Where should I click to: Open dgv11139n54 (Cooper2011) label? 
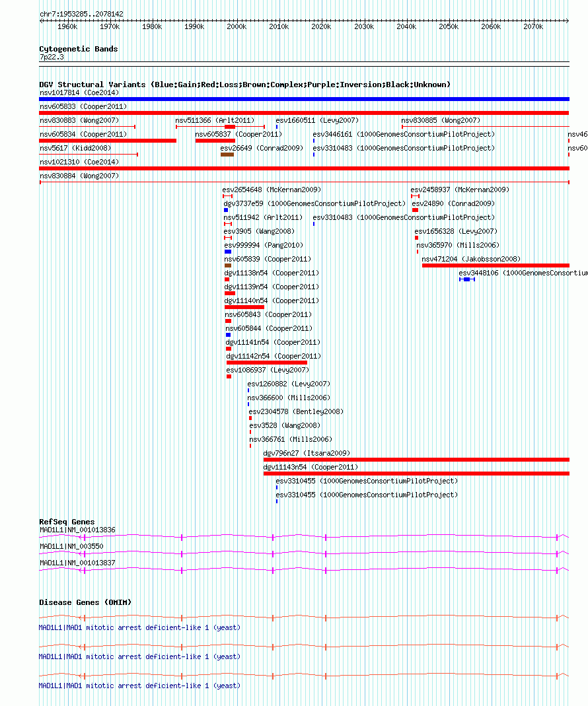(x=272, y=287)
